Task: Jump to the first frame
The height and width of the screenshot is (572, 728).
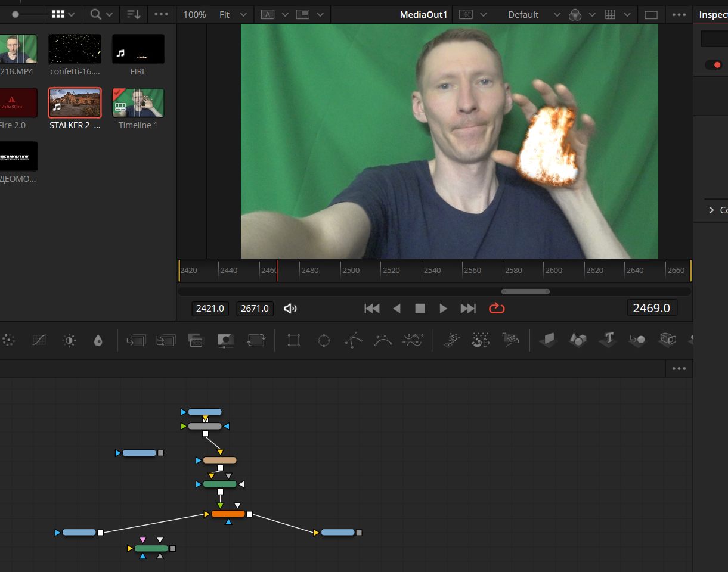Action: coord(372,308)
